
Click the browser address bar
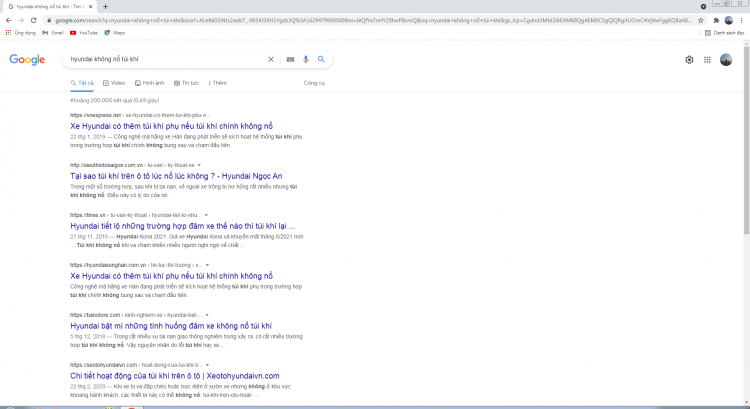(x=373, y=20)
